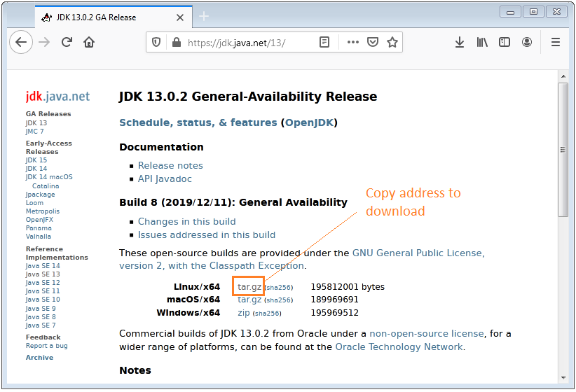The width and height of the screenshot is (576, 392).
Task: Open GNU General Public License link
Action: point(302,259)
